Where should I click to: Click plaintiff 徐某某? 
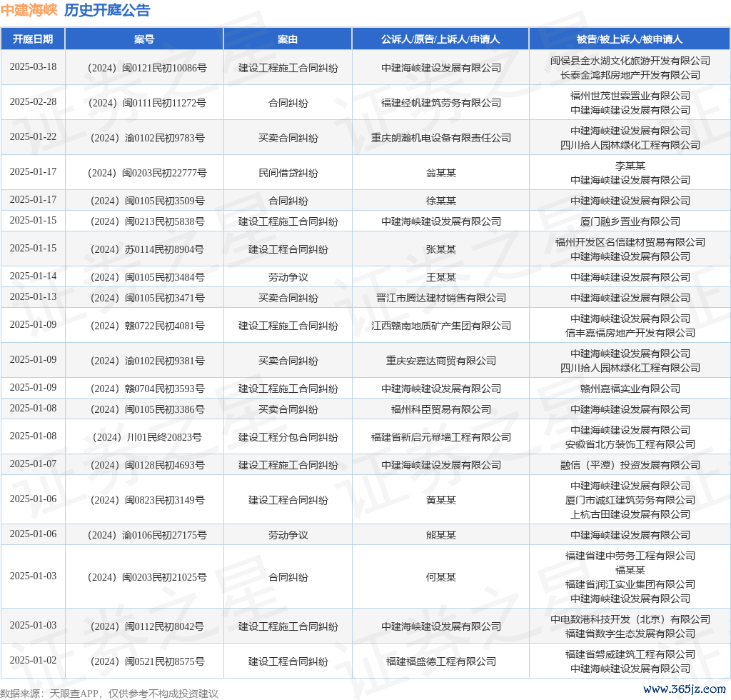coord(441,201)
